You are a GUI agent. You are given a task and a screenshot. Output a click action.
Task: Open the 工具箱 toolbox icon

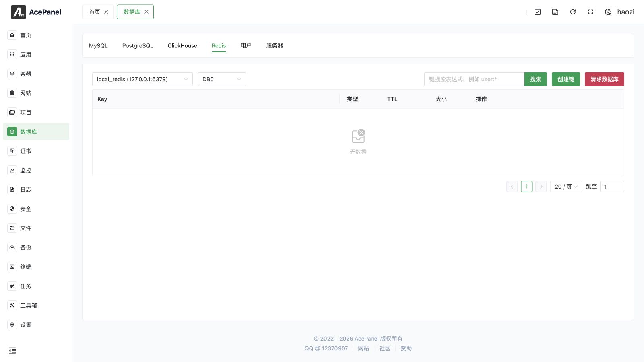pos(12,305)
